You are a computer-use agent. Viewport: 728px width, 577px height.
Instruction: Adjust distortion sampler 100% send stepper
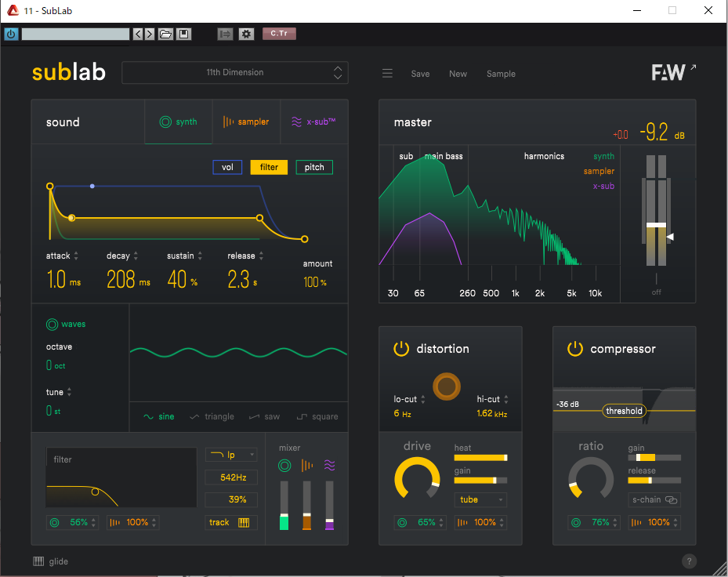pyautogui.click(x=502, y=522)
